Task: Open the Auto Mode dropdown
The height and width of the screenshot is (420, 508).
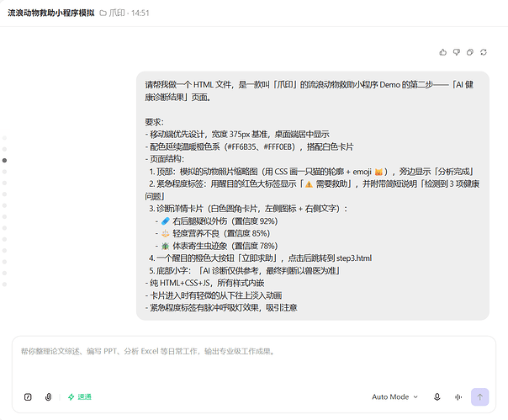Action: pos(395,397)
